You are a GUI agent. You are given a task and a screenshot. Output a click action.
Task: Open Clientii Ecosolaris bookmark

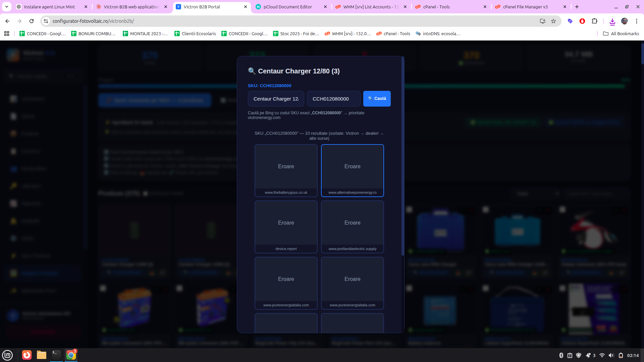click(195, 34)
